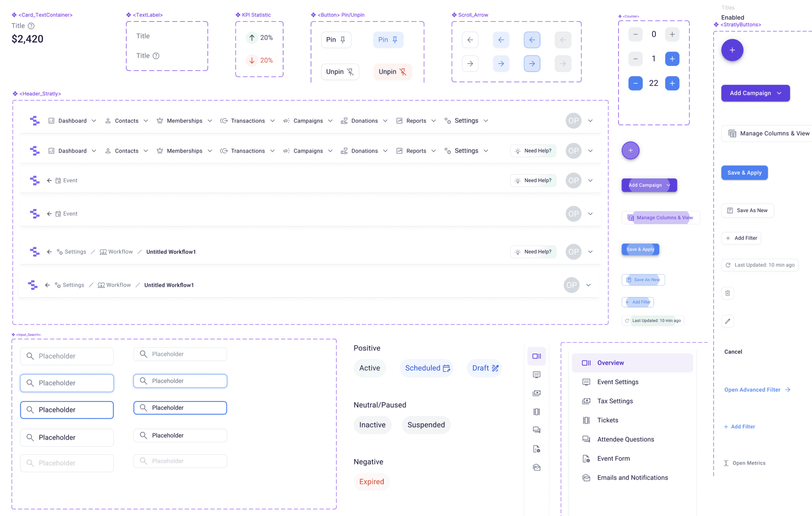Click the Event Settings icon in the collapsed rail
The width and height of the screenshot is (812, 516).
[x=536, y=374]
